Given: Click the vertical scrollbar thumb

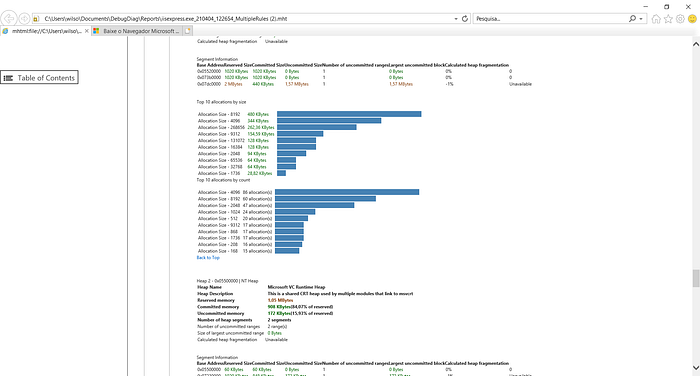Looking at the screenshot, I should click(696, 278).
